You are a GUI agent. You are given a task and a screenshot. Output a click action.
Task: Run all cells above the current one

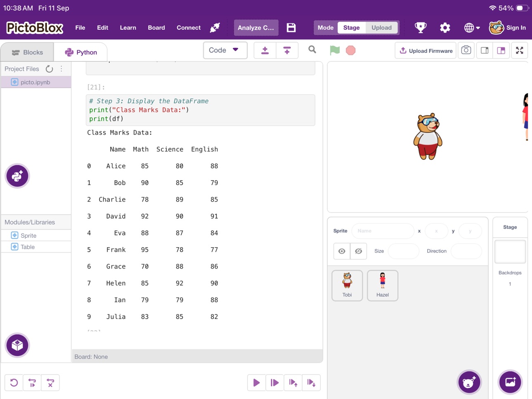point(293,382)
